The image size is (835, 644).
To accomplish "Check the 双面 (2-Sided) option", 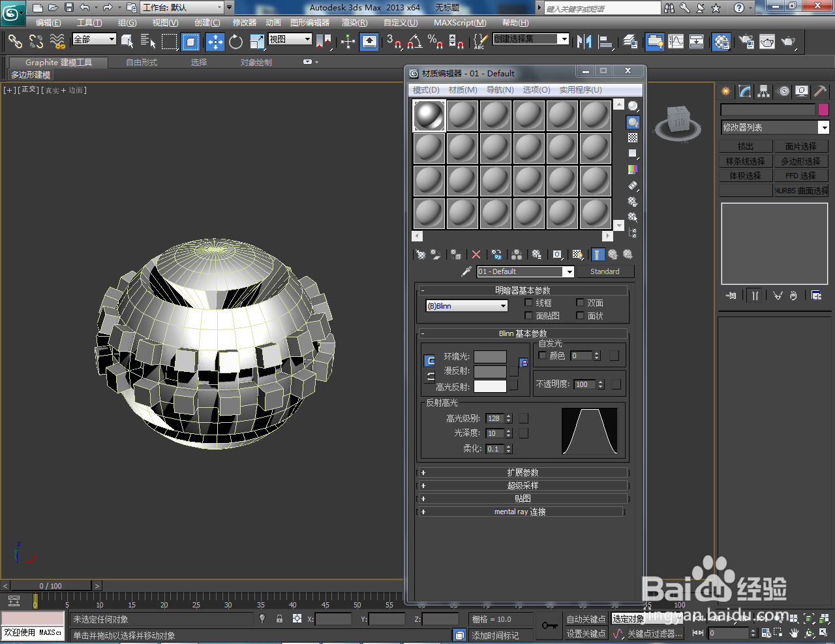I will pyautogui.click(x=579, y=302).
